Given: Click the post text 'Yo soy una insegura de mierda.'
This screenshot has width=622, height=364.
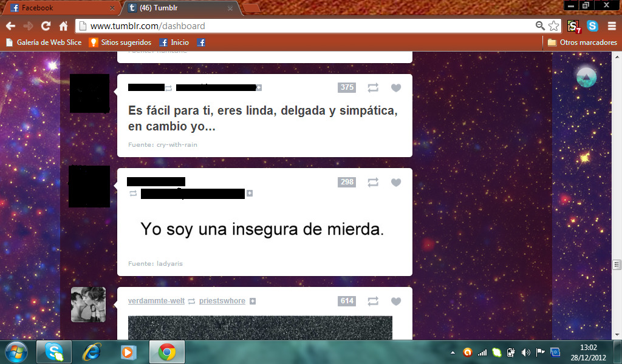Looking at the screenshot, I should coord(262,229).
